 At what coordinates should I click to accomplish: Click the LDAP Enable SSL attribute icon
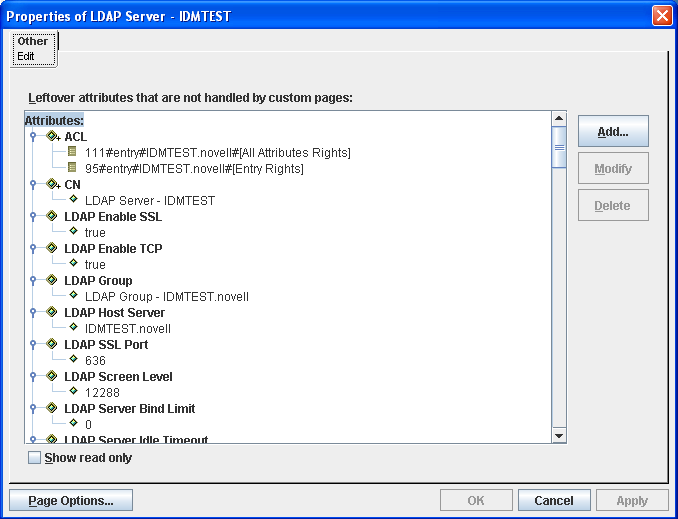pos(51,216)
